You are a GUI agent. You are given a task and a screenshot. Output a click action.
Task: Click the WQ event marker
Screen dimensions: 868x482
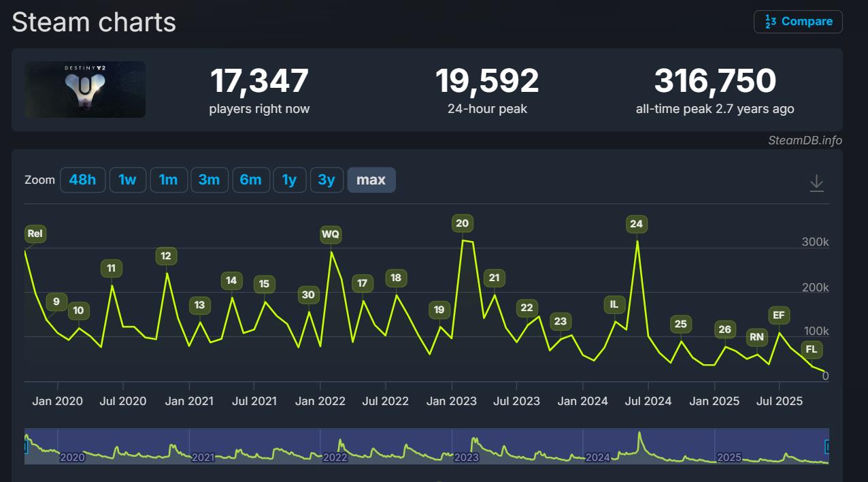click(331, 234)
